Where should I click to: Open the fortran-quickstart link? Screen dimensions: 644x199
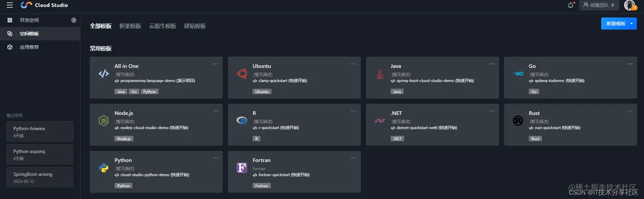pos(282,175)
